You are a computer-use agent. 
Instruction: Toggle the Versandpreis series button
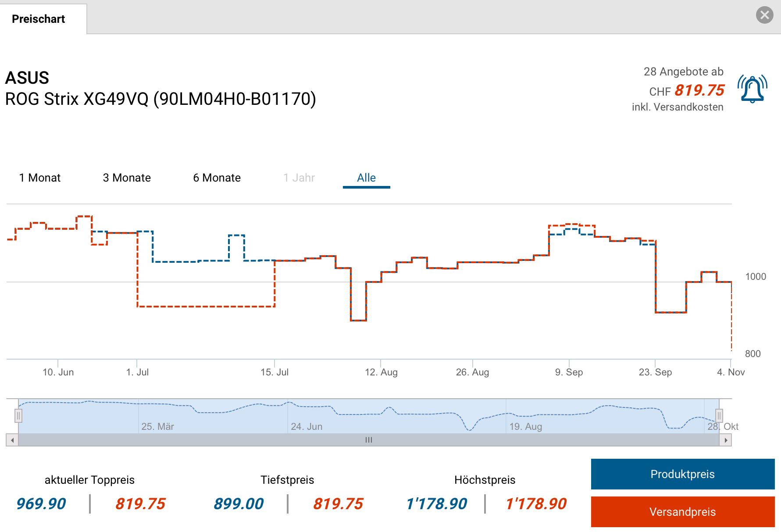pos(682,512)
